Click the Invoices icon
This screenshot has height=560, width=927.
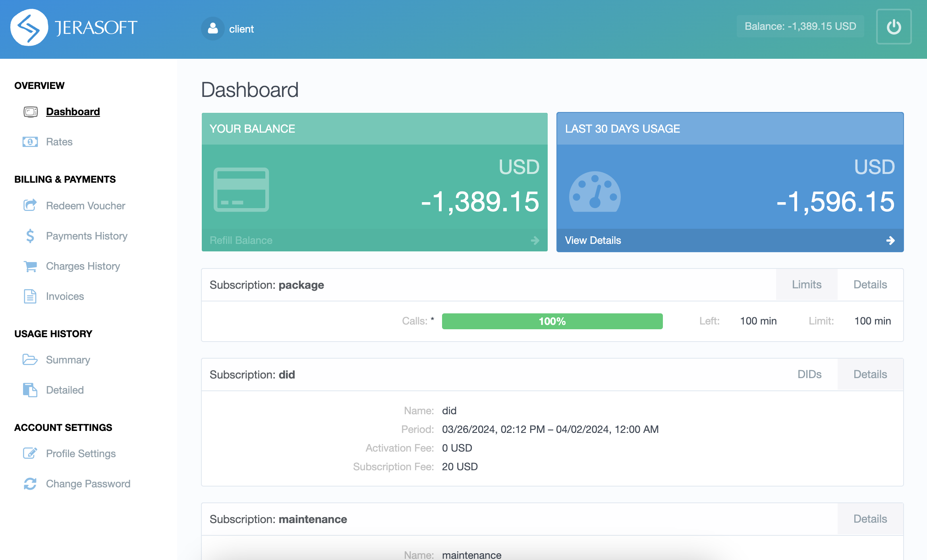click(31, 296)
